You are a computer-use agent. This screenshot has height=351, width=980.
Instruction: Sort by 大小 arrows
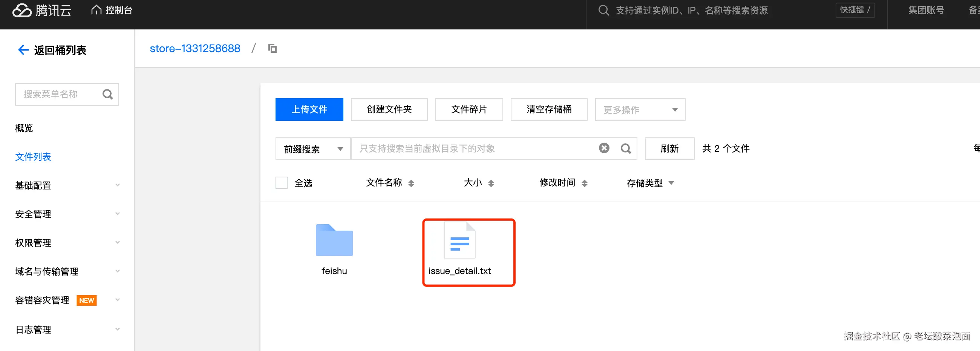coord(491,183)
